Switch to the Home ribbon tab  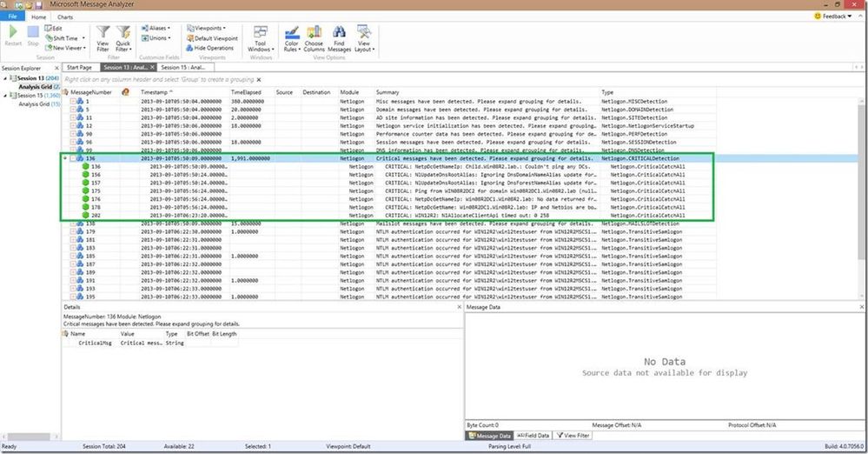coord(39,17)
